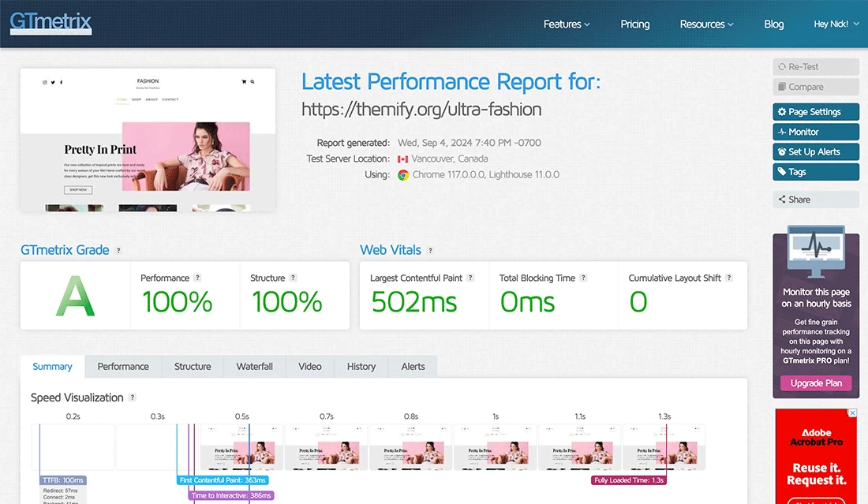Click the large A grade letter
The height and width of the screenshot is (504, 868).
75,297
